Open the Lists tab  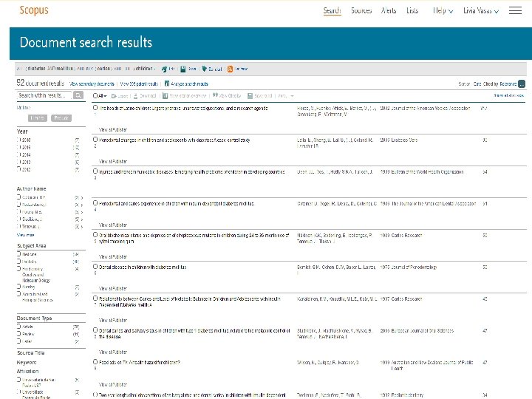[x=412, y=10]
